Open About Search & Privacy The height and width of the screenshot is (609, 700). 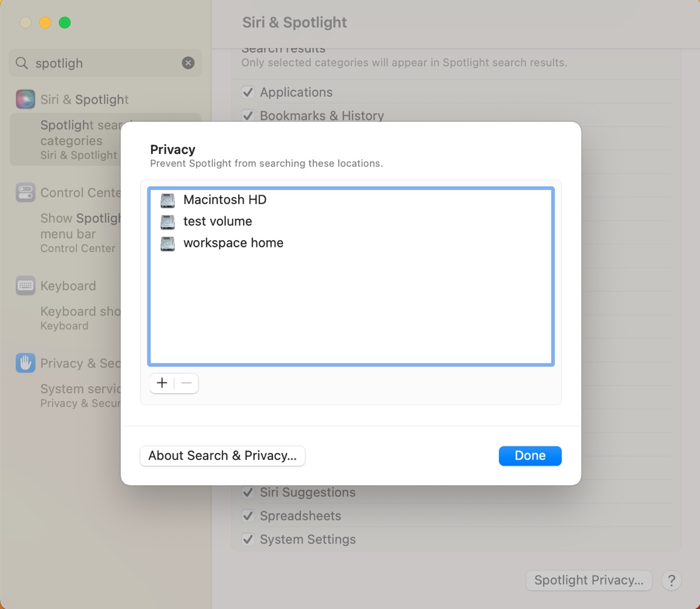(x=222, y=456)
